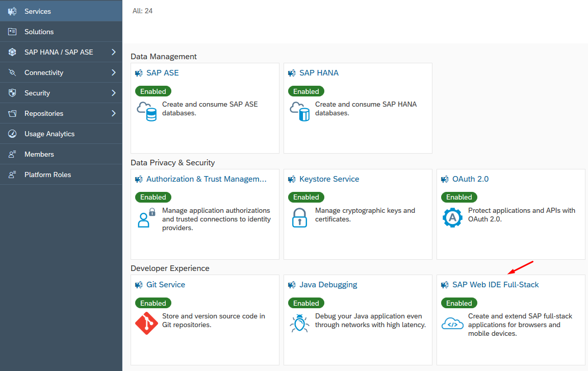Click 'Create and consume SAP ASE databases.' text
The height and width of the screenshot is (371, 588).
pos(210,108)
